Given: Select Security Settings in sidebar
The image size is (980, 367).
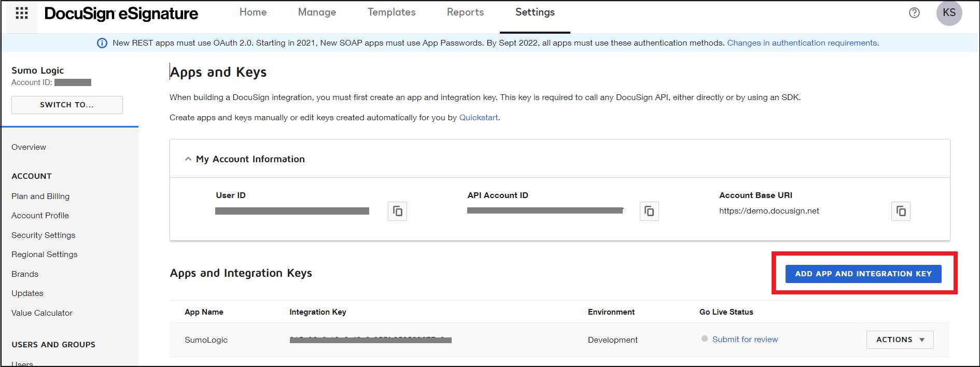Looking at the screenshot, I should [44, 235].
